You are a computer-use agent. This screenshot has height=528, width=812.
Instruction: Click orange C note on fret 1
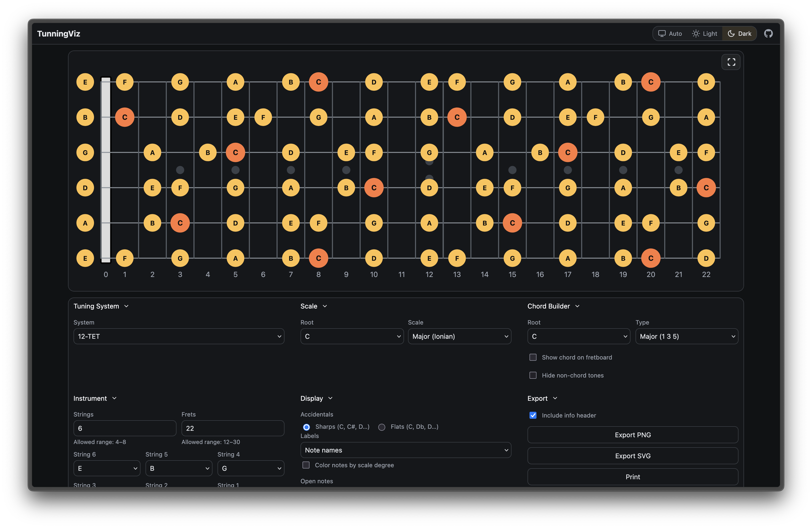coord(124,117)
